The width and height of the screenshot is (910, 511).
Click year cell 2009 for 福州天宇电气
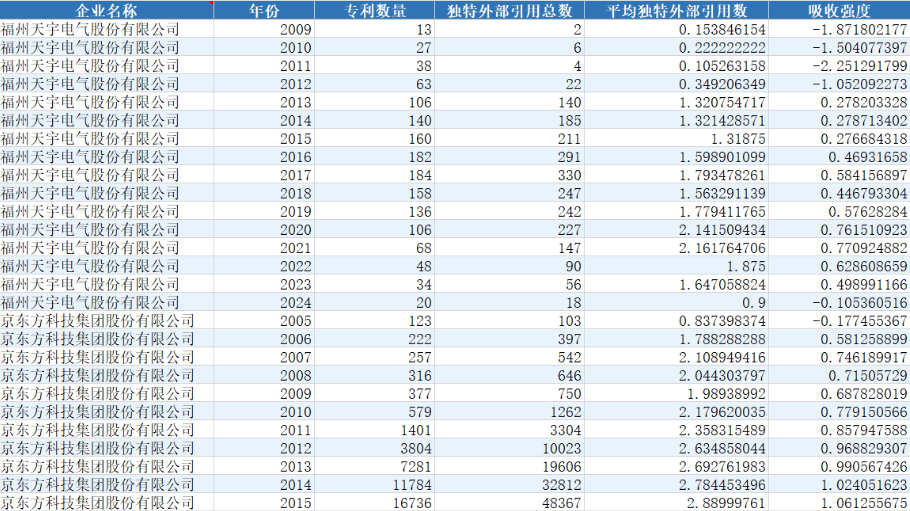click(264, 29)
